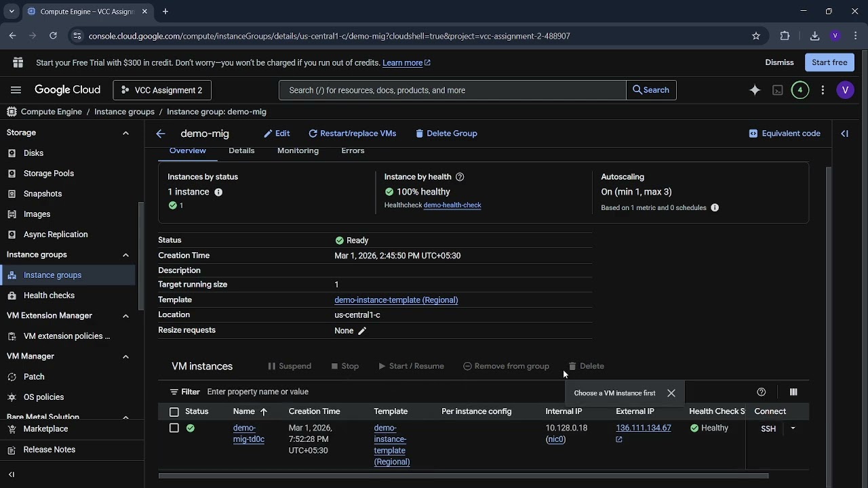Collapse the left navigation menu
Viewport: 868px width, 488px height.
coord(12,474)
